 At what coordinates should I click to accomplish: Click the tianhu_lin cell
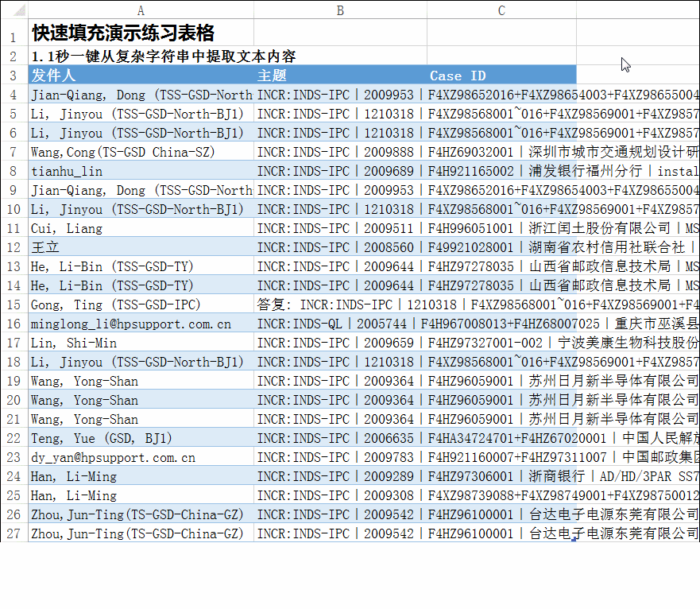pyautogui.click(x=141, y=171)
